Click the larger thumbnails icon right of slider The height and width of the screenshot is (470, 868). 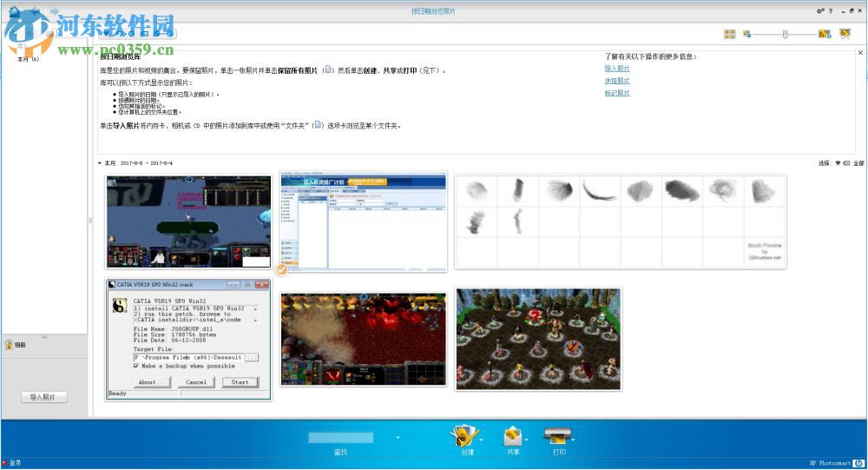pyautogui.click(x=825, y=35)
